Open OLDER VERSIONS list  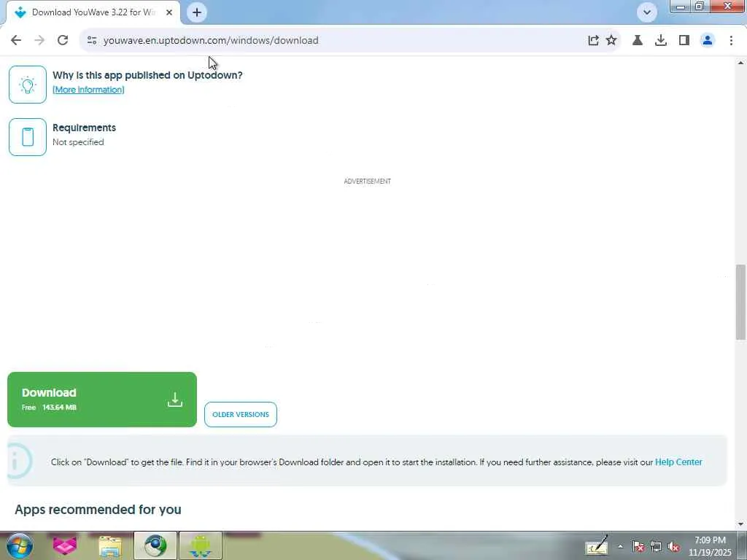click(241, 414)
